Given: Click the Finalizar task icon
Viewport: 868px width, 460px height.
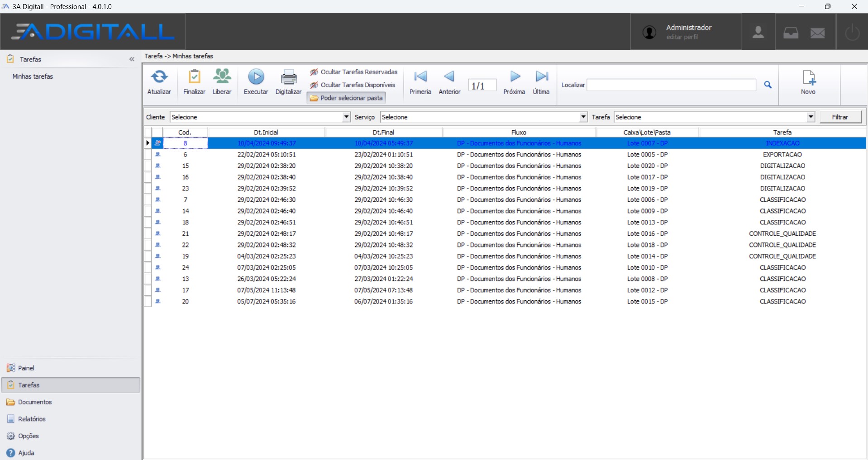Looking at the screenshot, I should click(194, 76).
